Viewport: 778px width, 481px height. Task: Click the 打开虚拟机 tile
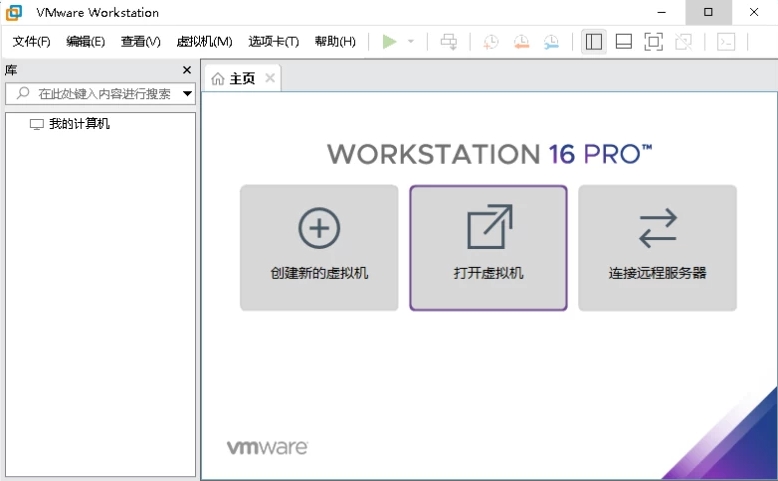(x=488, y=248)
